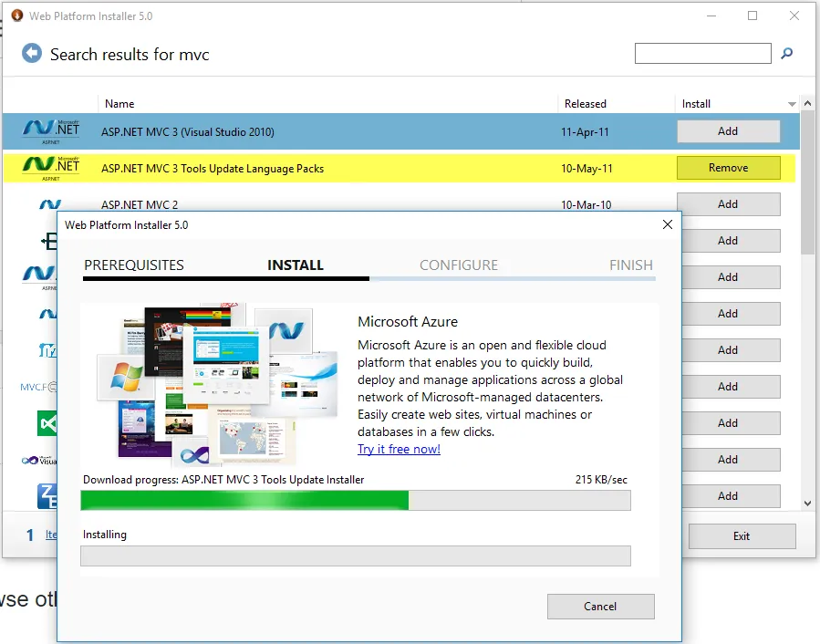Viewport: 820px width, 644px height.
Task: Remove ASP.NET MVC 3 Tools Update Language Packs
Action: (x=728, y=168)
